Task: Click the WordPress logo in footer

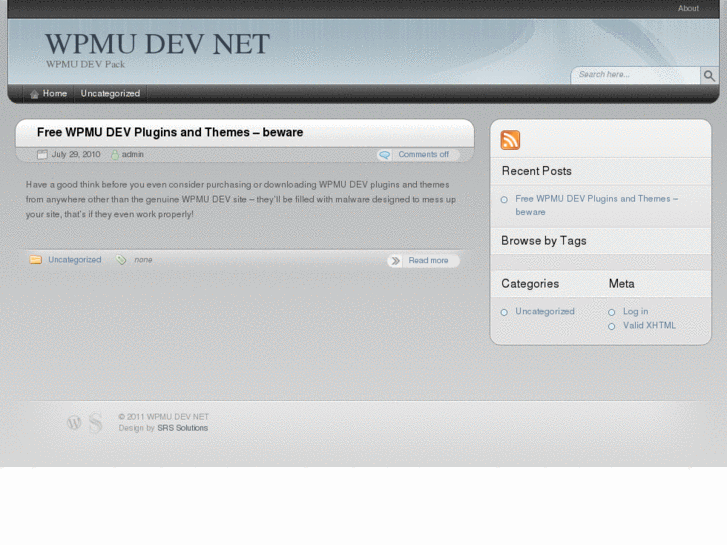Action: click(74, 423)
